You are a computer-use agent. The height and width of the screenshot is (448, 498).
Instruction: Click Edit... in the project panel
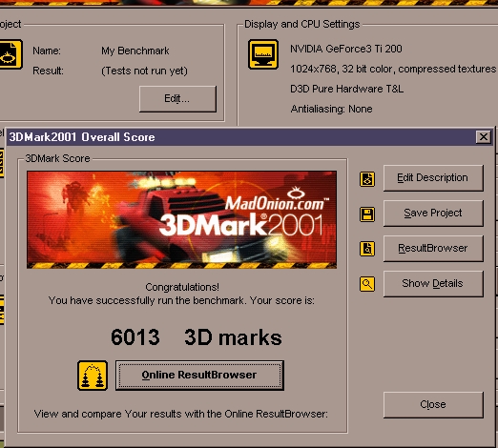(x=177, y=99)
